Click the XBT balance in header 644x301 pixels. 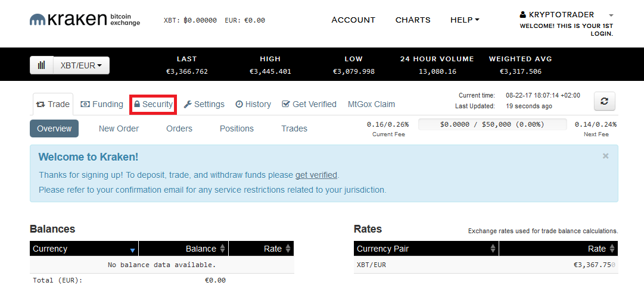click(190, 20)
